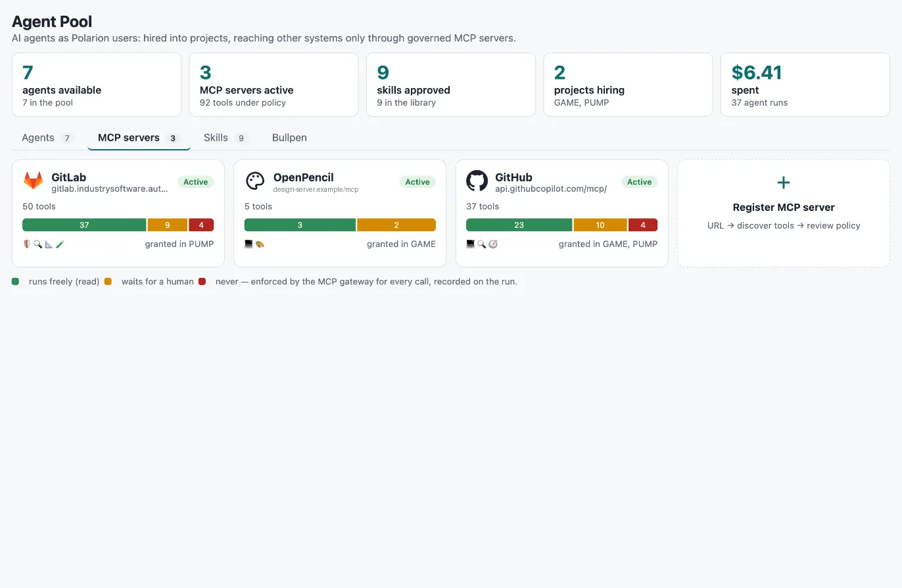Click 'api.githubcopilot.com/mcp/' URL text
Screen dimensions: 902x588
click(x=551, y=189)
